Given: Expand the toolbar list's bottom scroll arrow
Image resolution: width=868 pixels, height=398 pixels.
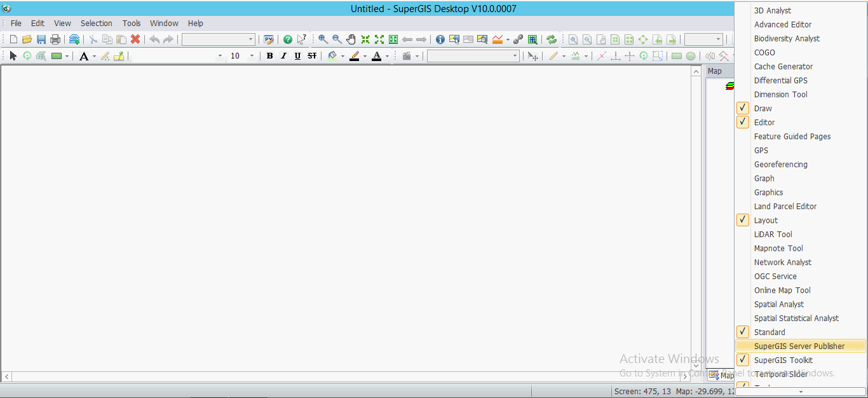Looking at the screenshot, I should [801, 392].
